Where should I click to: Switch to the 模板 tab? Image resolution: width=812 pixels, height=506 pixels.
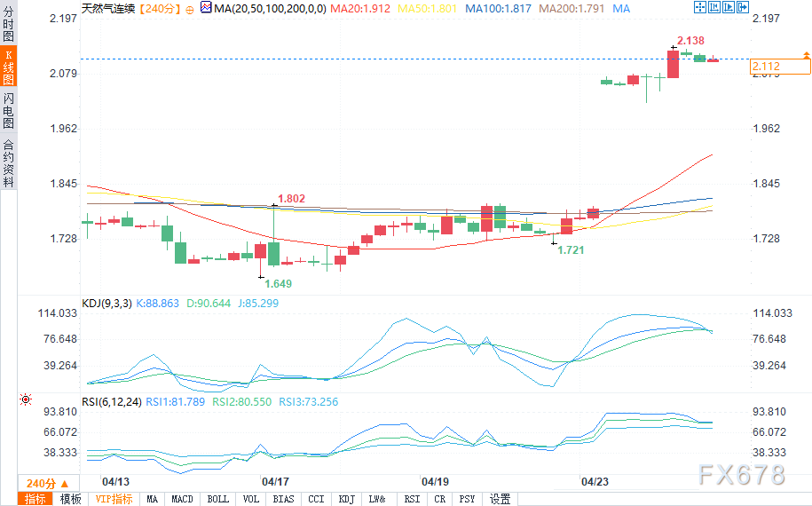click(x=70, y=499)
